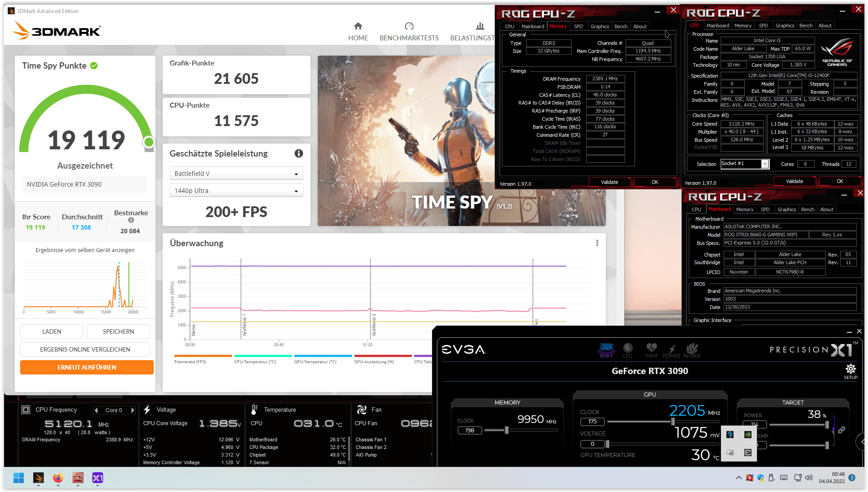Image resolution: width=868 pixels, height=492 pixels.
Task: Select the Bench tab in the CPU-Z CPU window
Action: coord(806,26)
